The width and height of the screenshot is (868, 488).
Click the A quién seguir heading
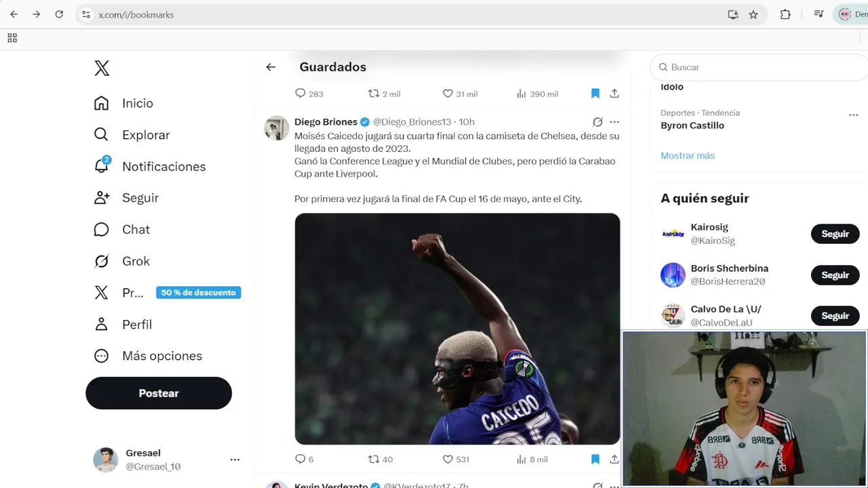(705, 198)
